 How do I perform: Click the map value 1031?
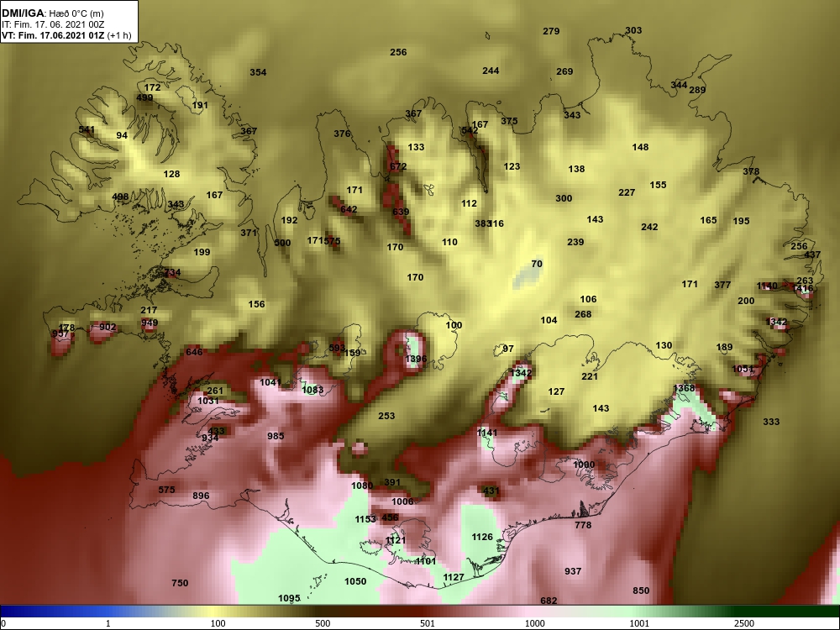[x=207, y=402]
